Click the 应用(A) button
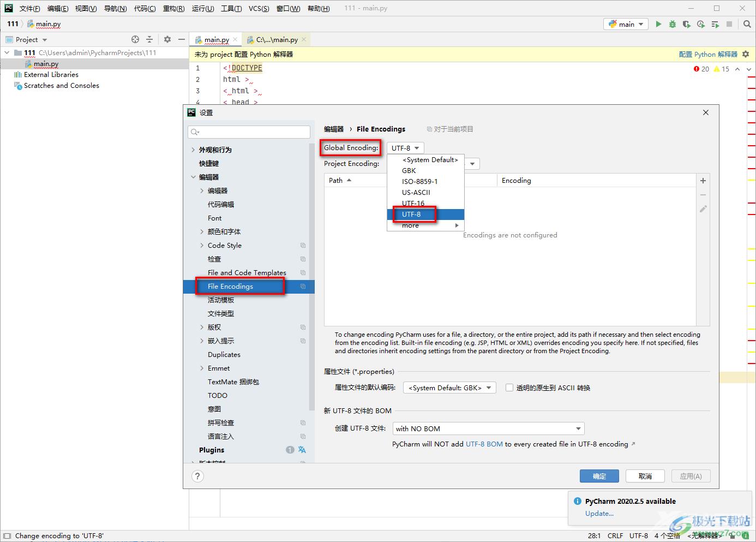 coord(691,476)
